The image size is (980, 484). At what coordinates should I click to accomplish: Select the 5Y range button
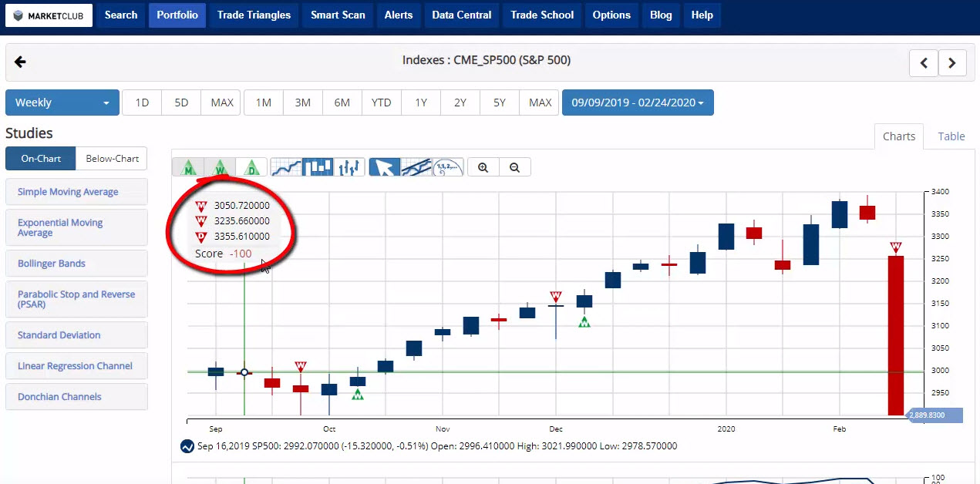500,103
